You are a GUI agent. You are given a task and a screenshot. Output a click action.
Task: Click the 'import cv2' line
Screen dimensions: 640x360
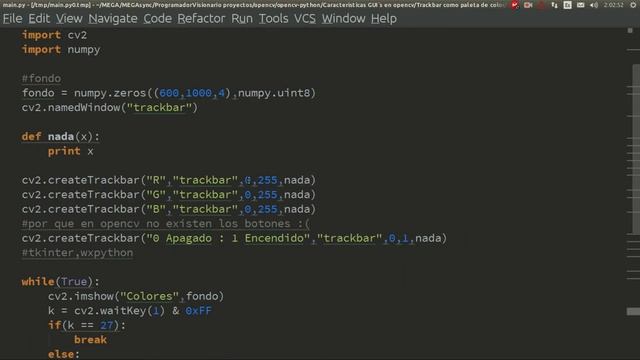click(x=54, y=35)
